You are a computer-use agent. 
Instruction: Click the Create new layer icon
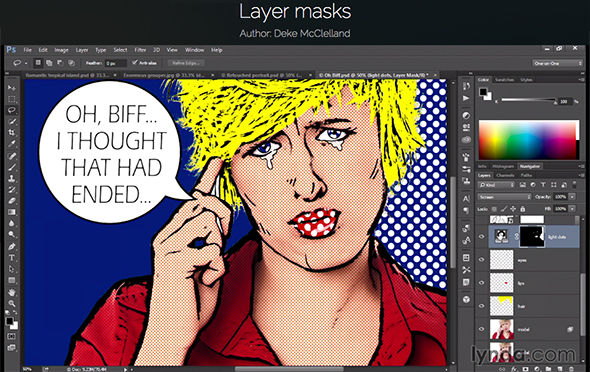point(560,369)
